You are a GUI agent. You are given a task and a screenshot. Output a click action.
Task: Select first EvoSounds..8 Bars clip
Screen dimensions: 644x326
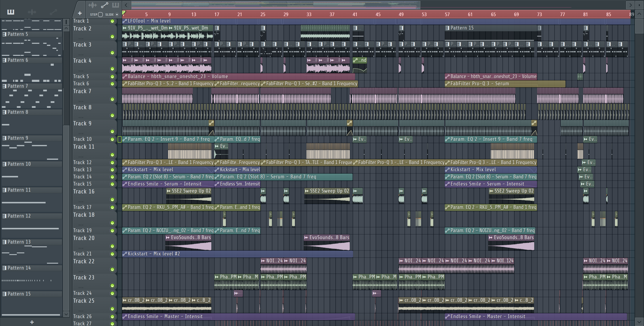tap(188, 242)
